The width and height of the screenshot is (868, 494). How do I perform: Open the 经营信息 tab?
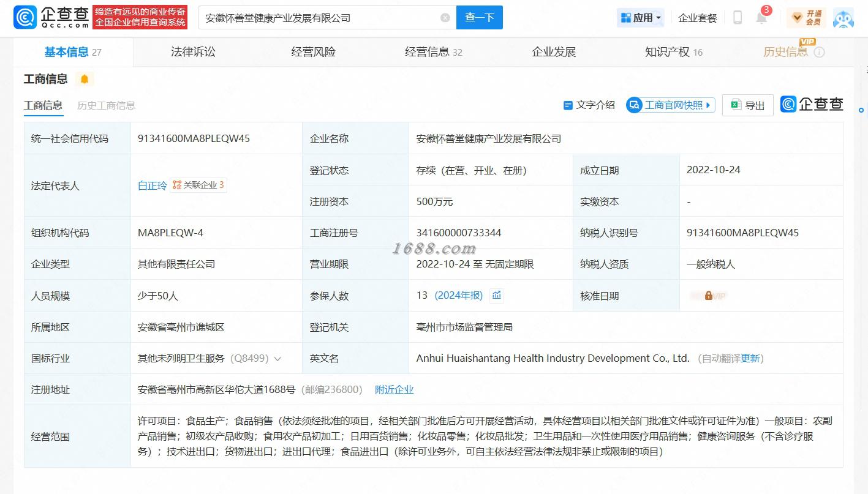(x=433, y=52)
